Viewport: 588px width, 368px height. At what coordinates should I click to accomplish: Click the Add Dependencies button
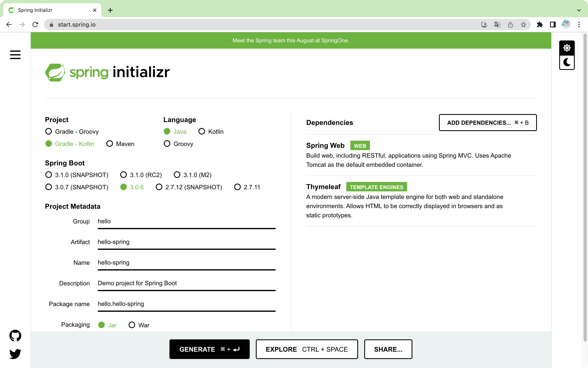[488, 123]
